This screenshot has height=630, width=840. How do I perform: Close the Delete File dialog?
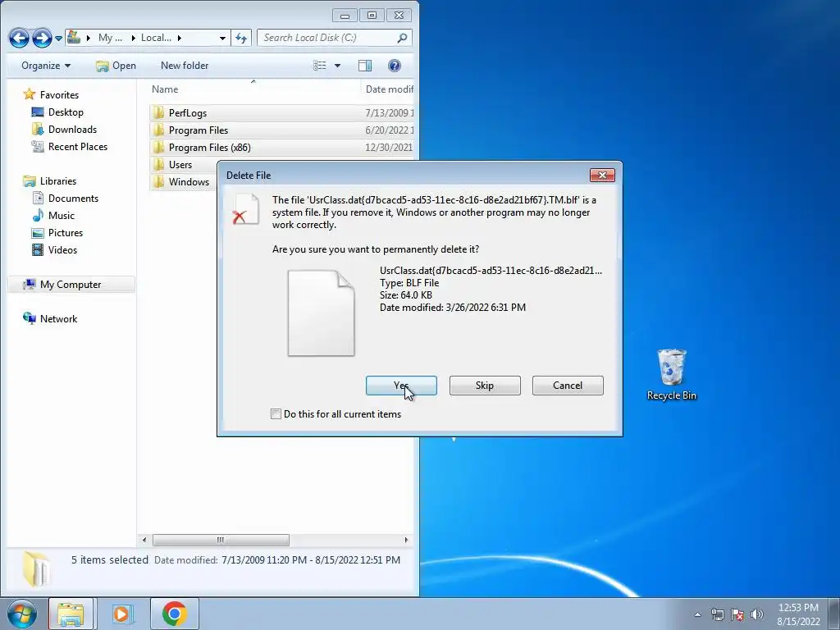(602, 176)
